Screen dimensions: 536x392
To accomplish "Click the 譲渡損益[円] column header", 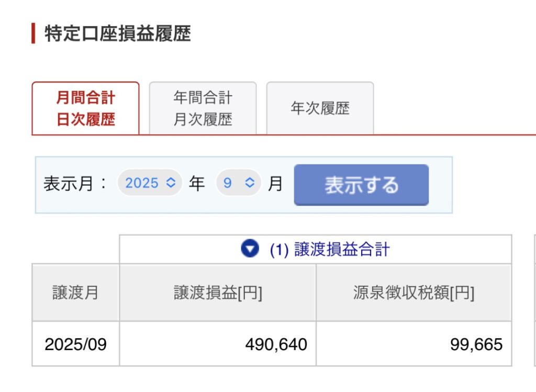I will tap(218, 293).
